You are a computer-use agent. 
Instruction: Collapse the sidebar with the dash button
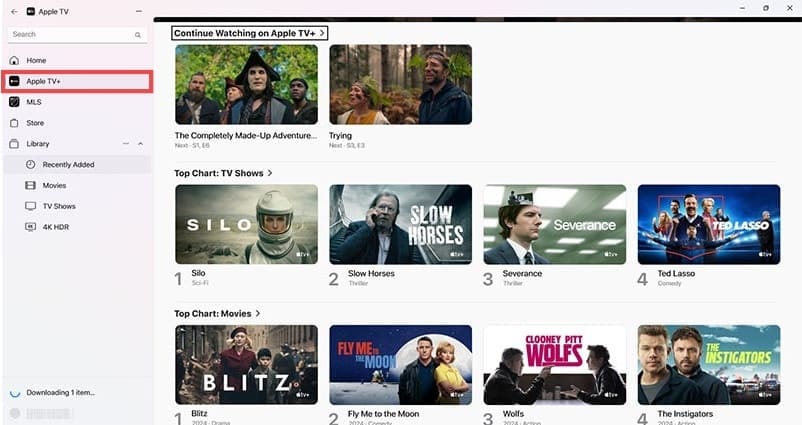coord(139,11)
